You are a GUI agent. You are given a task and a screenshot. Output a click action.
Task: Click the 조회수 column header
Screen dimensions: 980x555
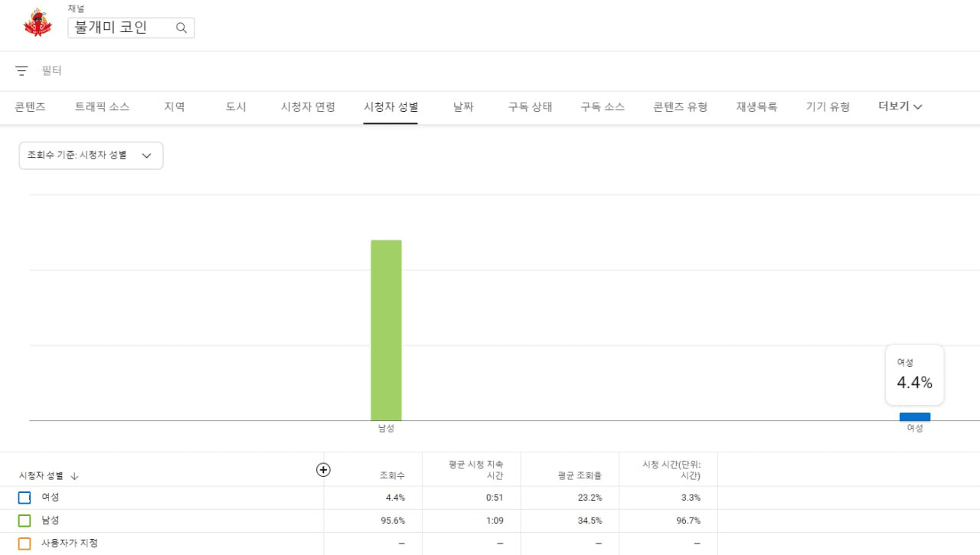[392, 476]
